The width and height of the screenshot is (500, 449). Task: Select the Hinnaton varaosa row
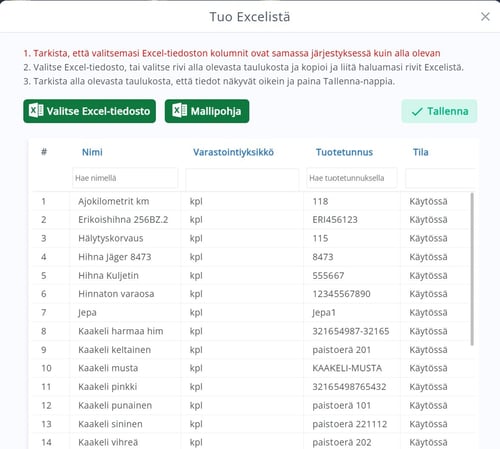pyautogui.click(x=251, y=294)
